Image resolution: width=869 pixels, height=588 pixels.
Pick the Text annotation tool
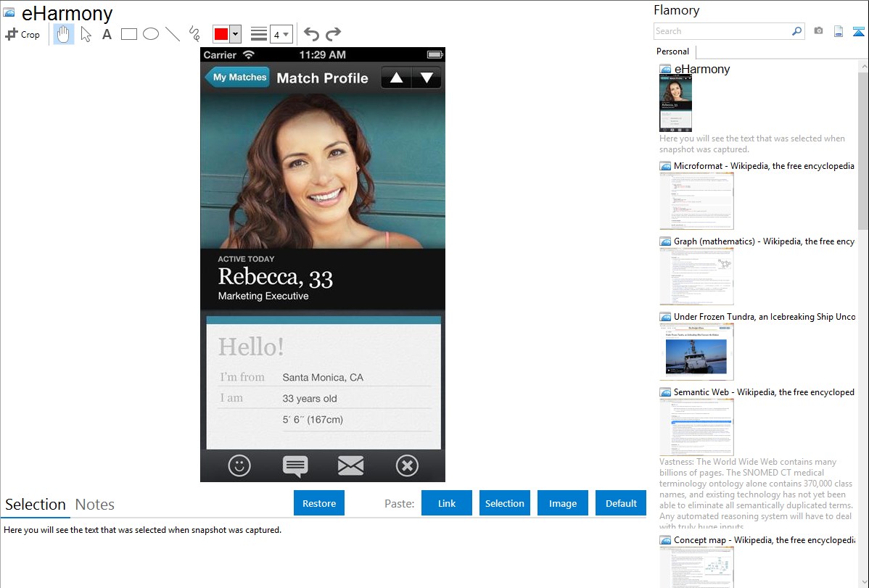(x=107, y=33)
